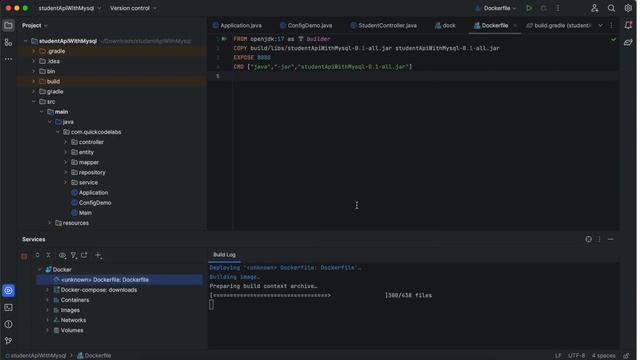Expand the .gradle folder

pos(34,51)
